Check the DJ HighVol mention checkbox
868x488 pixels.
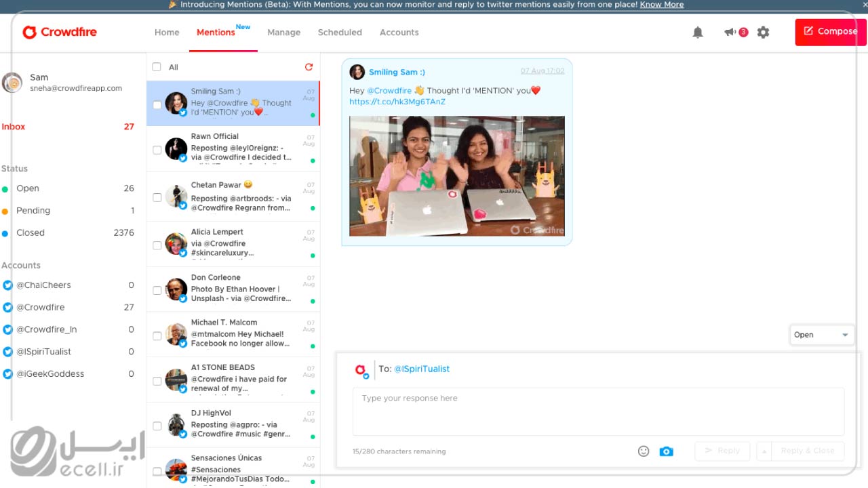(157, 426)
